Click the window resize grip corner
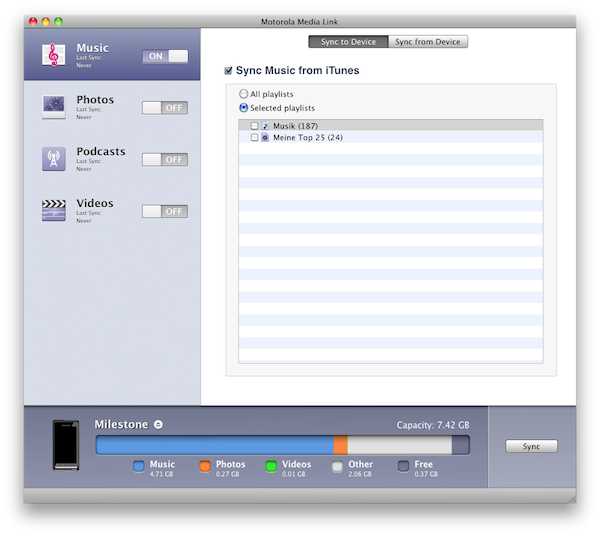This screenshot has width=600, height=536. pyautogui.click(x=572, y=499)
